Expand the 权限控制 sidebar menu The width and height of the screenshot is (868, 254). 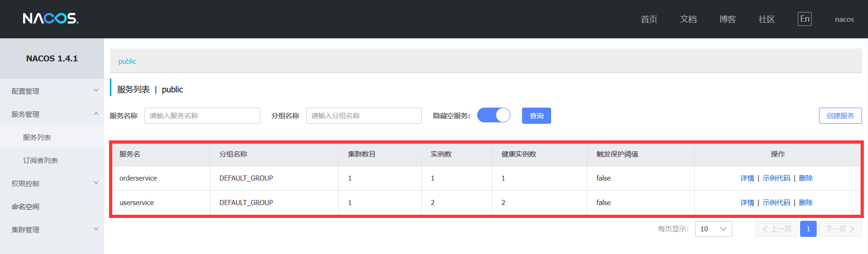point(52,183)
